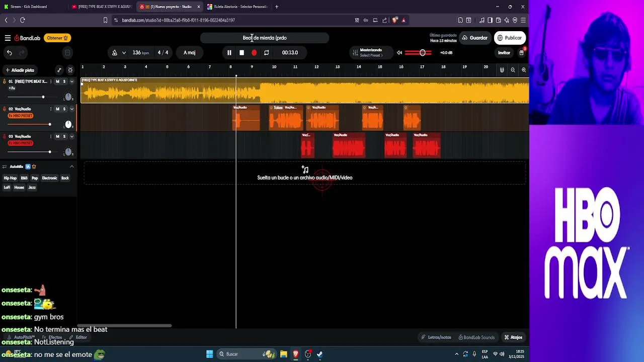Select the Electronic AutoMix genre
The image size is (644, 362).
pyautogui.click(x=49, y=178)
